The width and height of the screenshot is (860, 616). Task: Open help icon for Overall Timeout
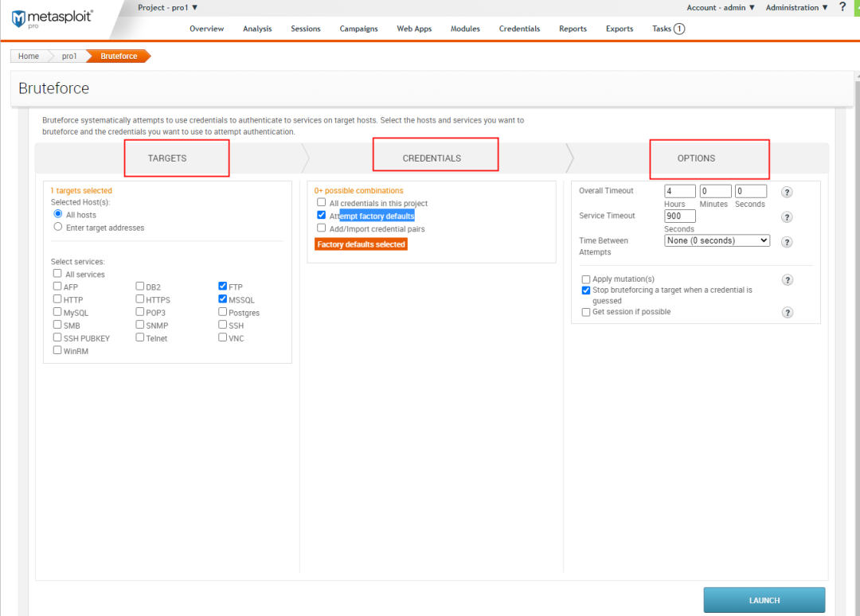787,193
